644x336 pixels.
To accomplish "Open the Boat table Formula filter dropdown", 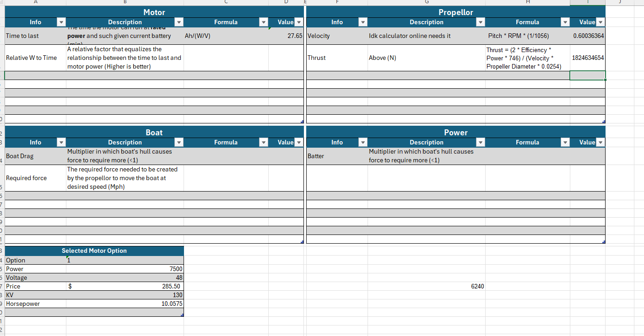I will 263,142.
